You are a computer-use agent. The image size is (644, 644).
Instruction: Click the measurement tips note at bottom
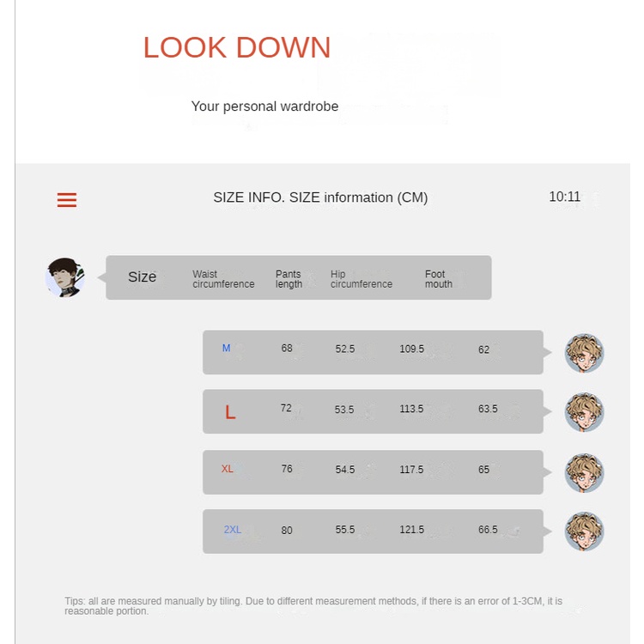[313, 606]
